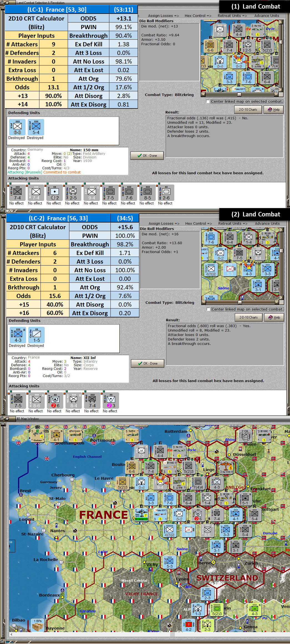The height and width of the screenshot is (644, 290).
Task: Select XLVI Mech 8-6 attacker in LC-2
Action: 36,400
